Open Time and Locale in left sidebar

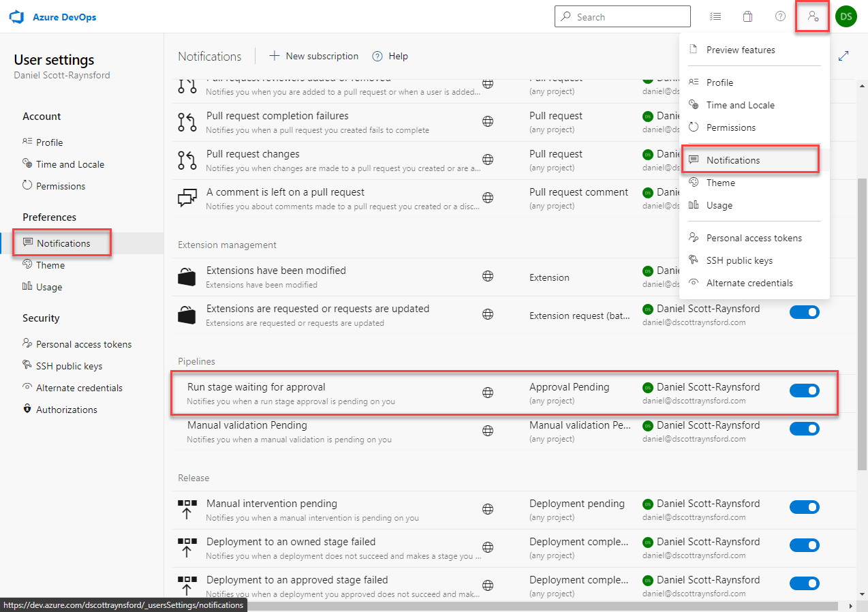tap(82, 164)
